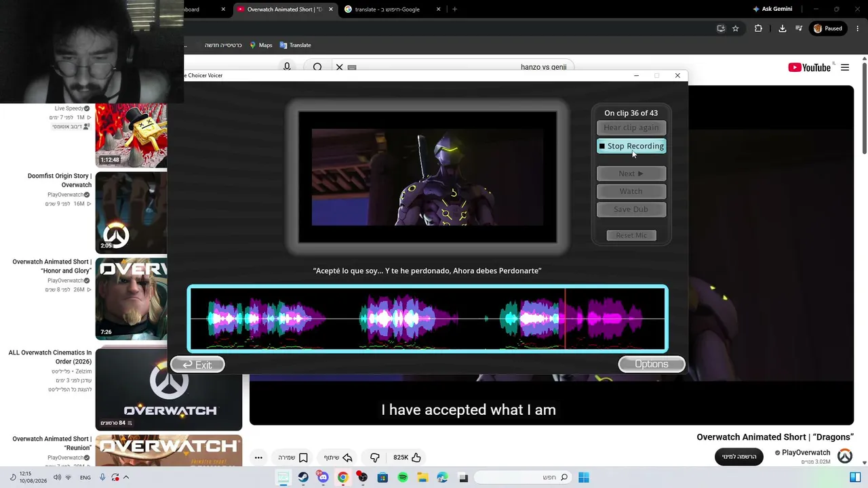Image resolution: width=868 pixels, height=488 pixels.
Task: Open the media controls icon in Chrome toolbar
Action: tap(799, 28)
